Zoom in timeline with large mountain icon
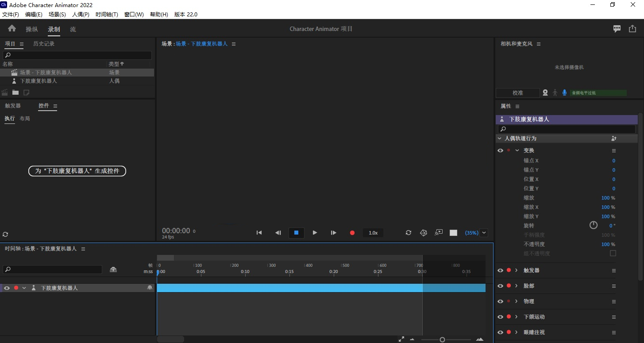The height and width of the screenshot is (343, 644). [x=480, y=339]
